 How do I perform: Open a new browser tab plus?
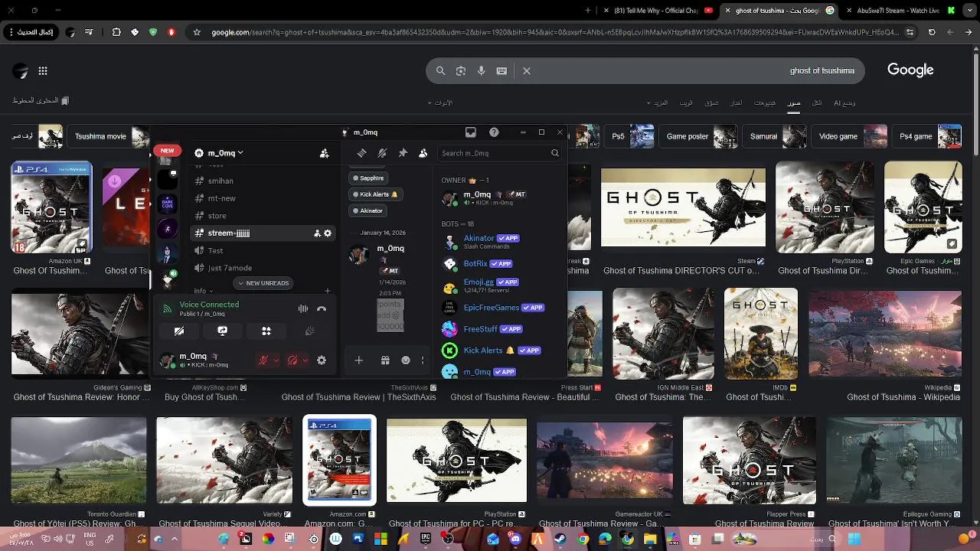tap(588, 11)
